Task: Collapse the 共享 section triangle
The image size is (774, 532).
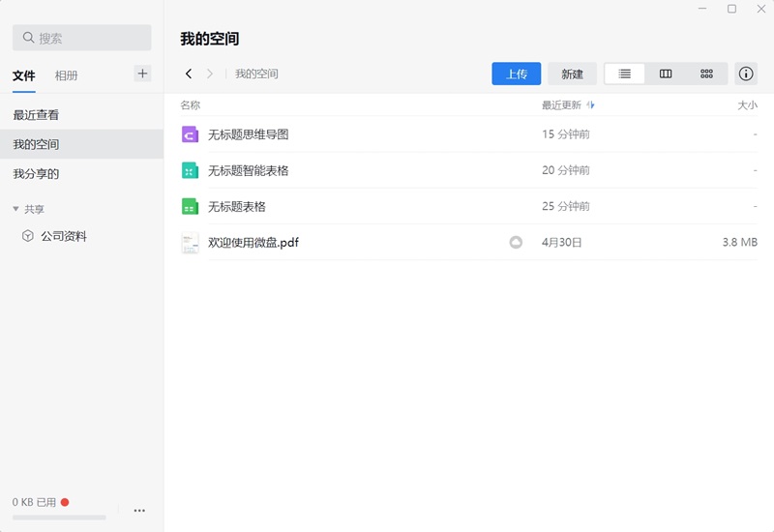Action: [15, 209]
